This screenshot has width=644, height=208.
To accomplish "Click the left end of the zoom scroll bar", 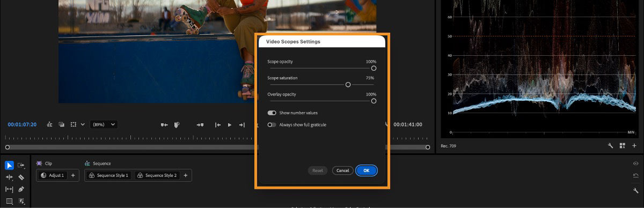I will (7, 147).
